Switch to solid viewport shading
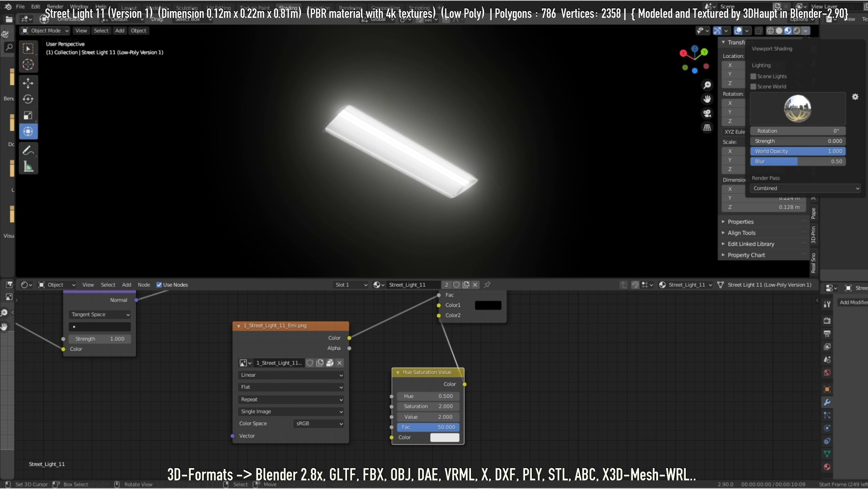This screenshot has height=489, width=868. (x=779, y=31)
